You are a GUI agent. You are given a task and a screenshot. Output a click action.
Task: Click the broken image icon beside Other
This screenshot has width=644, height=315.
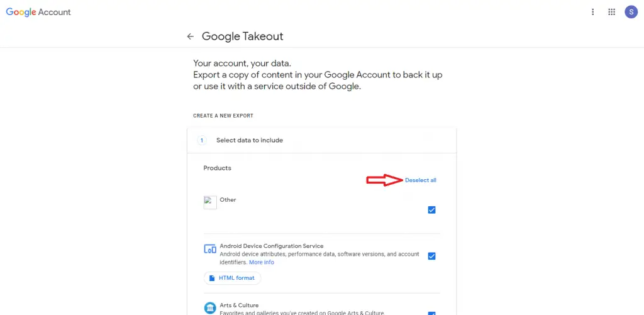[210, 202]
